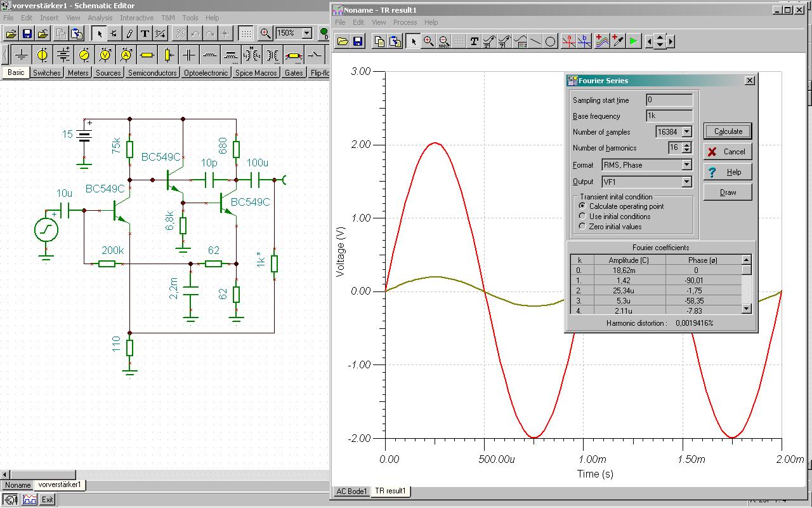Choose the inductor component icon

click(210, 55)
